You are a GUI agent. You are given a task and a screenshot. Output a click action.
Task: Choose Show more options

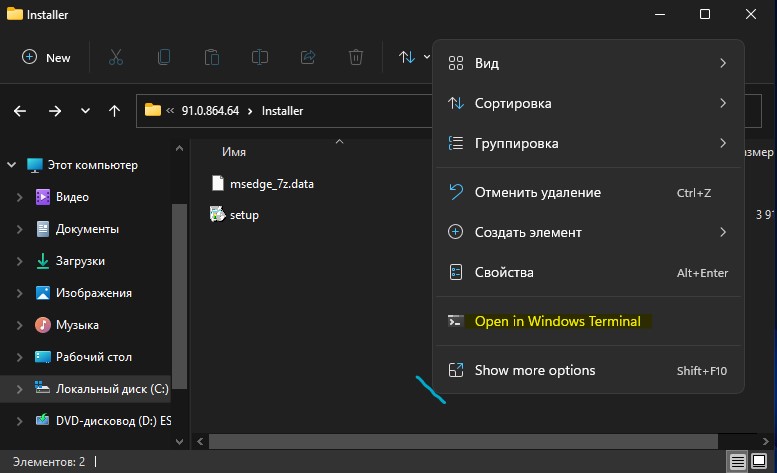(588, 370)
